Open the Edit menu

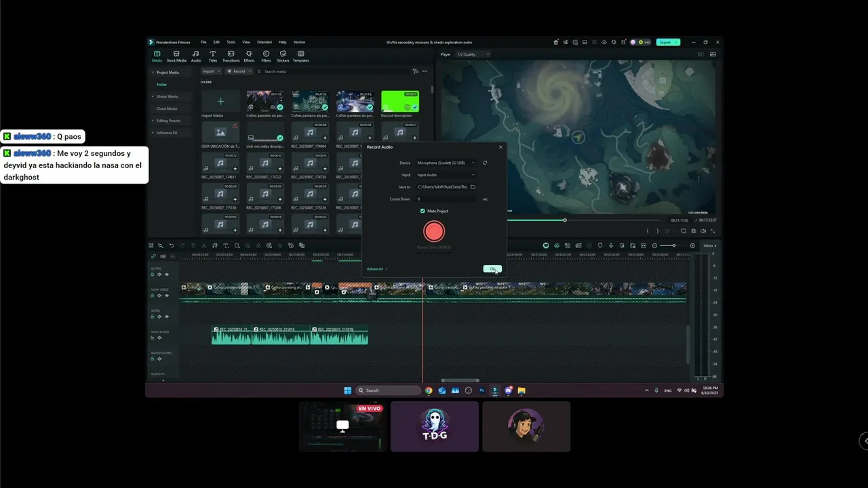tap(216, 42)
